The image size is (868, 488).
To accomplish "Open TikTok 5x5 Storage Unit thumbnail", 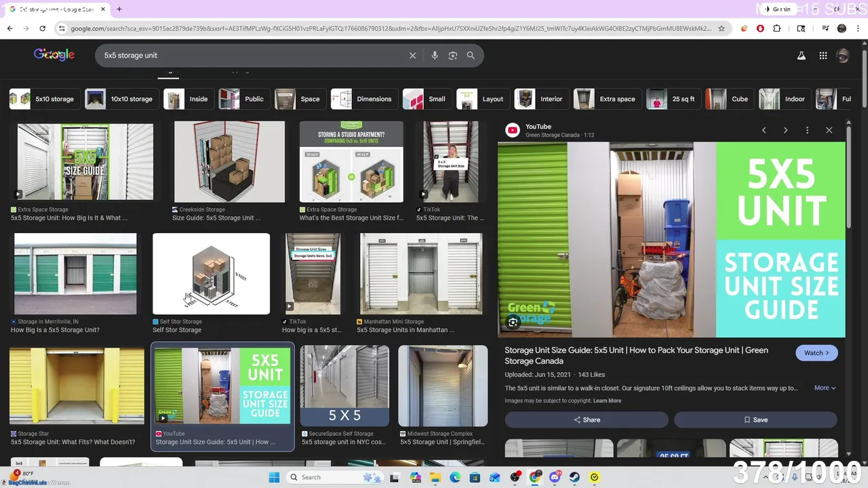I will [x=451, y=162].
